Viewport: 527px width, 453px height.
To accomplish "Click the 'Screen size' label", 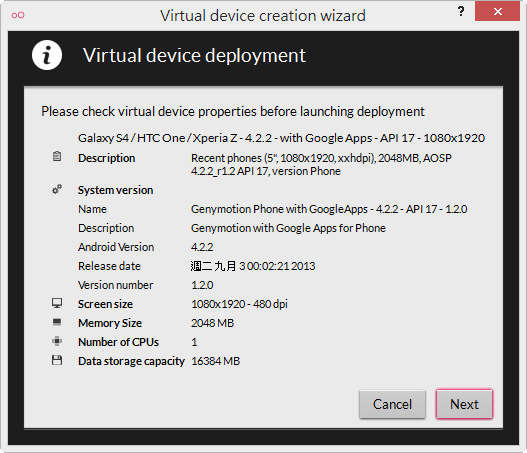I will tap(106, 304).
